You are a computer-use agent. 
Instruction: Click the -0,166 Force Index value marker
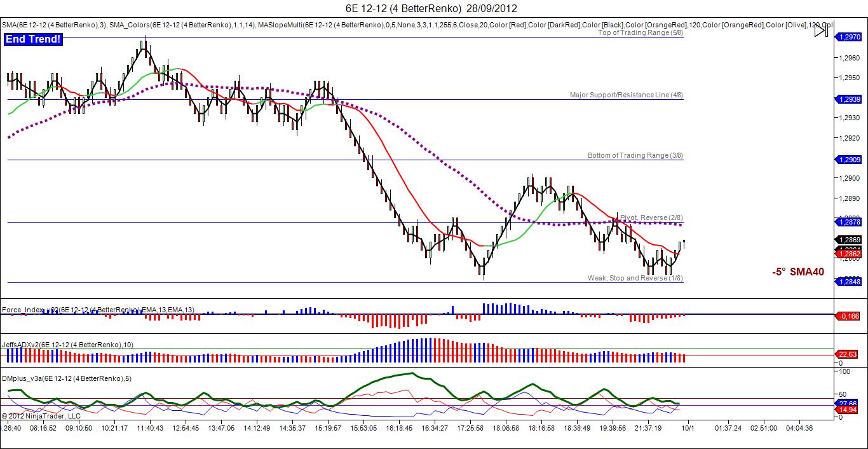tap(848, 315)
